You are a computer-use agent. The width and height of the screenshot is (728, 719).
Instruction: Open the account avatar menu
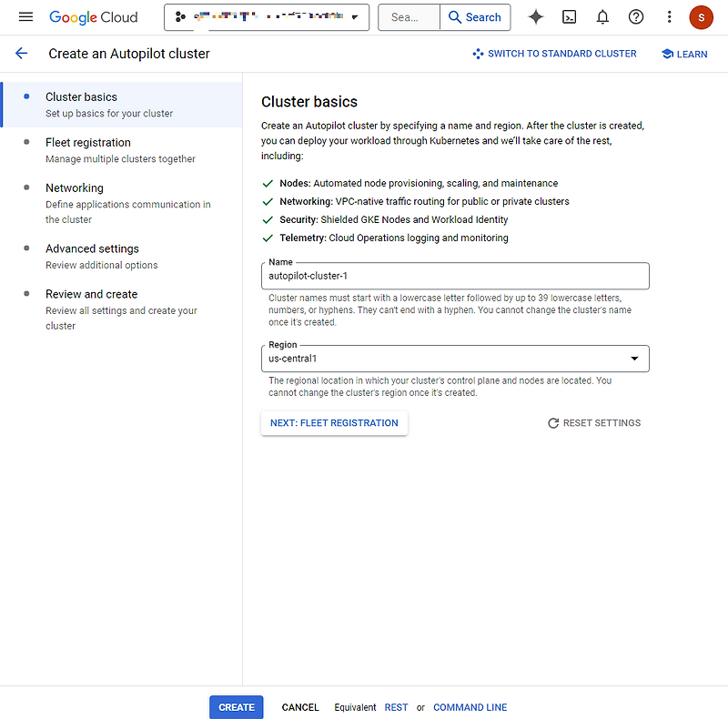(x=701, y=16)
